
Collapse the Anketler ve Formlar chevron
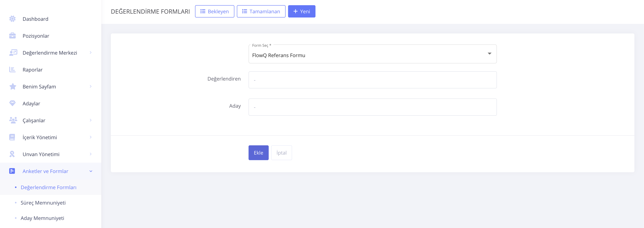(91, 171)
